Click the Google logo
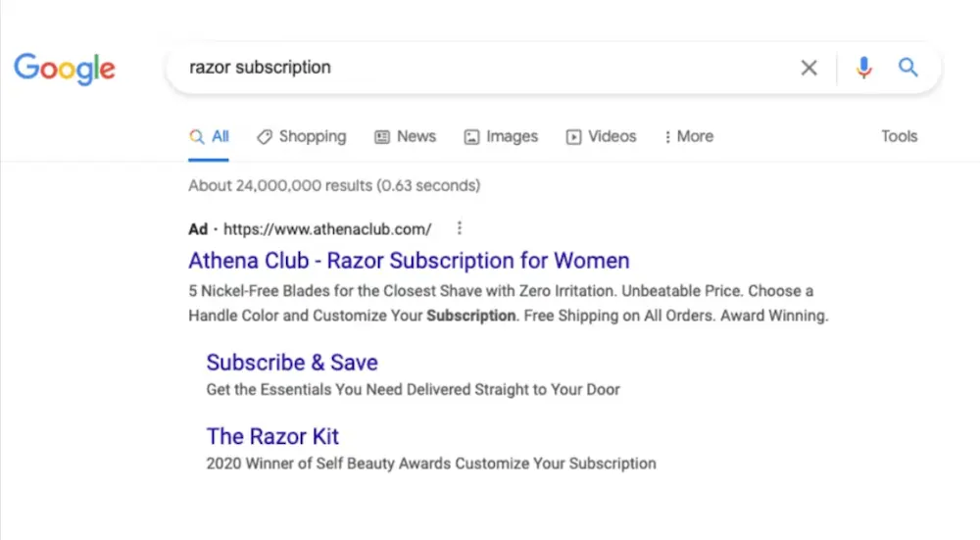 (64, 68)
